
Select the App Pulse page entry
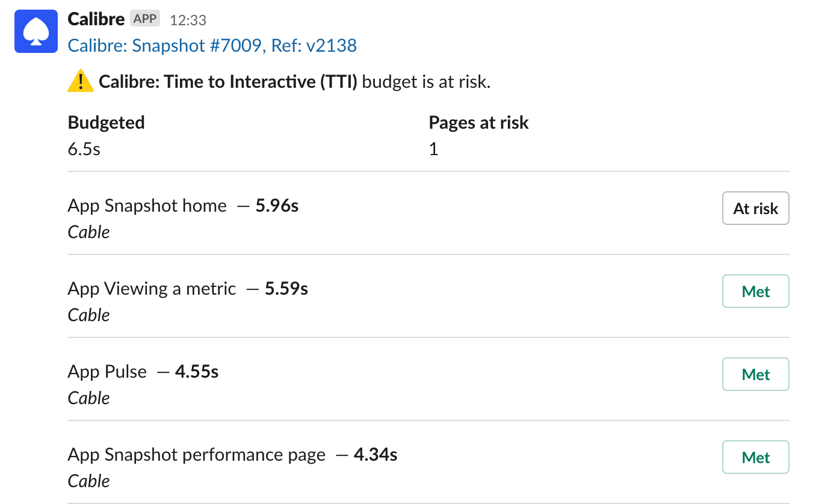(x=107, y=372)
